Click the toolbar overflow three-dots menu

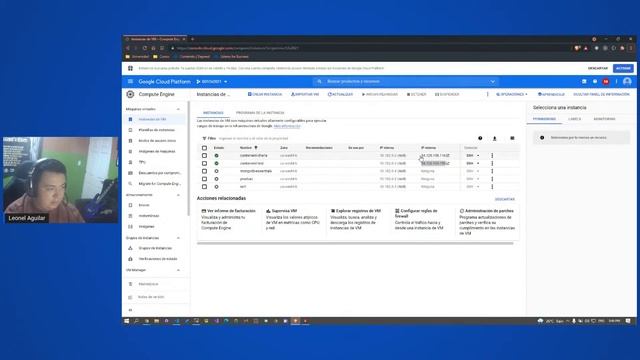pyautogui.click(x=487, y=94)
